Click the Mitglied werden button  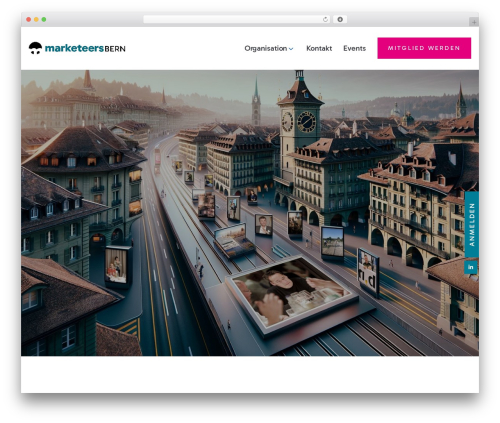click(424, 48)
